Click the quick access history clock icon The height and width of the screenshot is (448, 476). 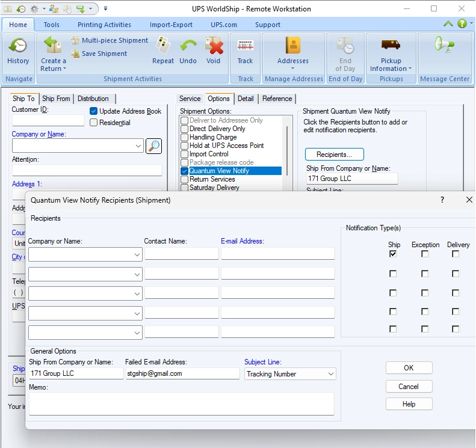(20, 9)
